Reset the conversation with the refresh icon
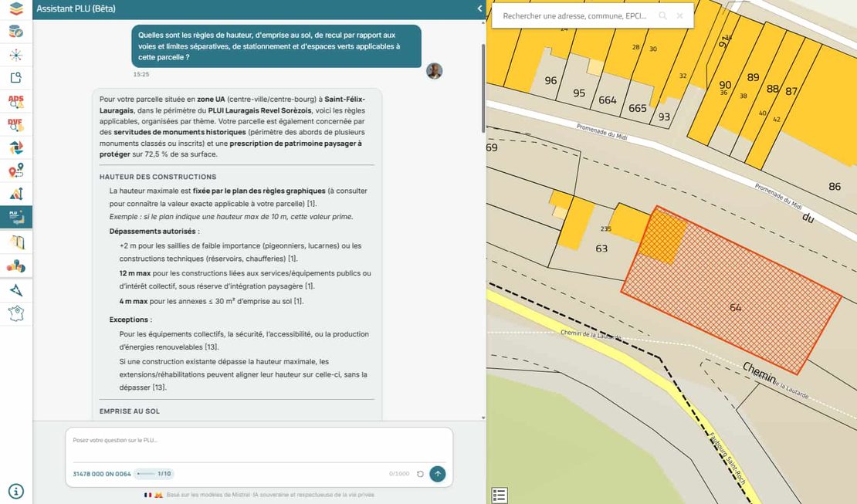This screenshot has width=857, height=504. click(x=420, y=474)
